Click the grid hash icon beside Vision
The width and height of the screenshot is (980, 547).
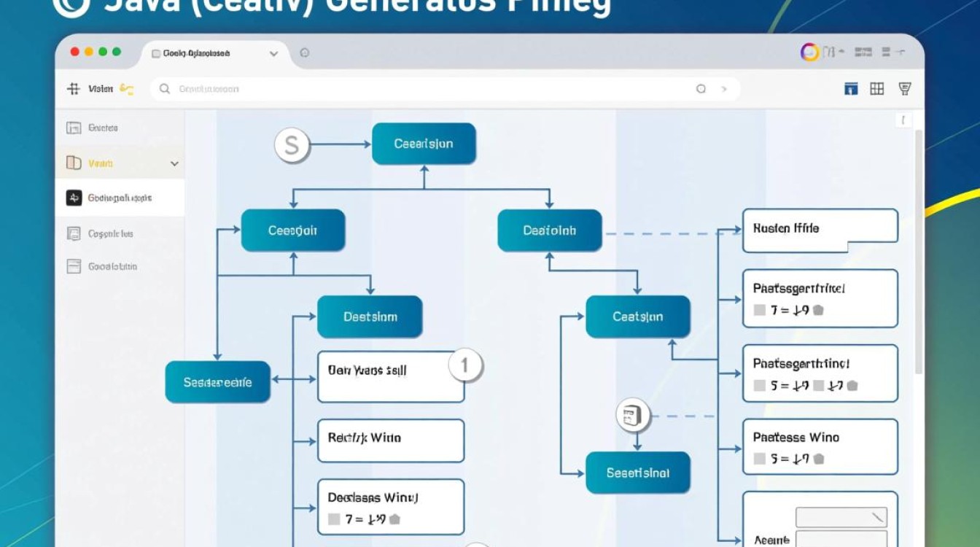coord(73,89)
